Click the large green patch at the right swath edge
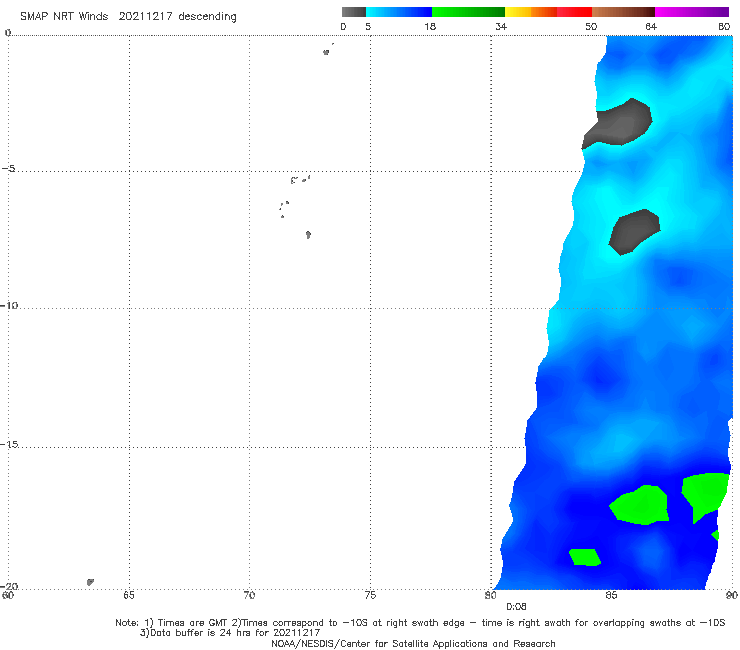This screenshot has height=650, width=740. pyautogui.click(x=706, y=496)
